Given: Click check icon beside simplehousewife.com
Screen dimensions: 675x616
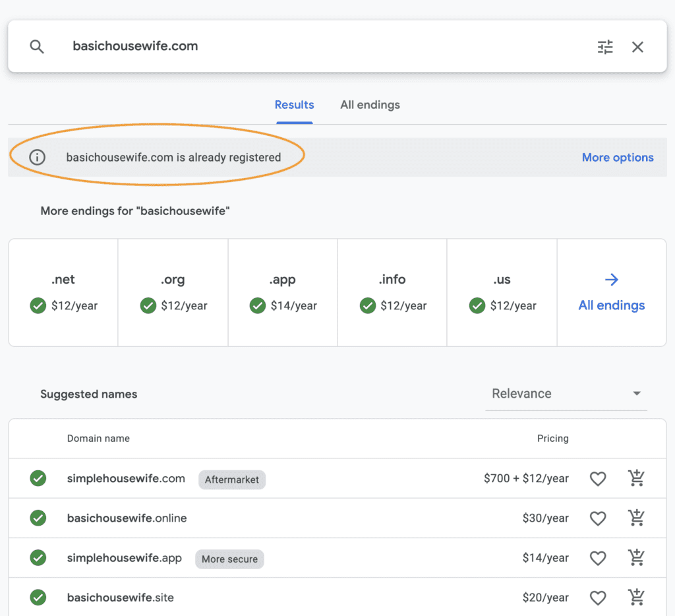Looking at the screenshot, I should pyautogui.click(x=38, y=478).
